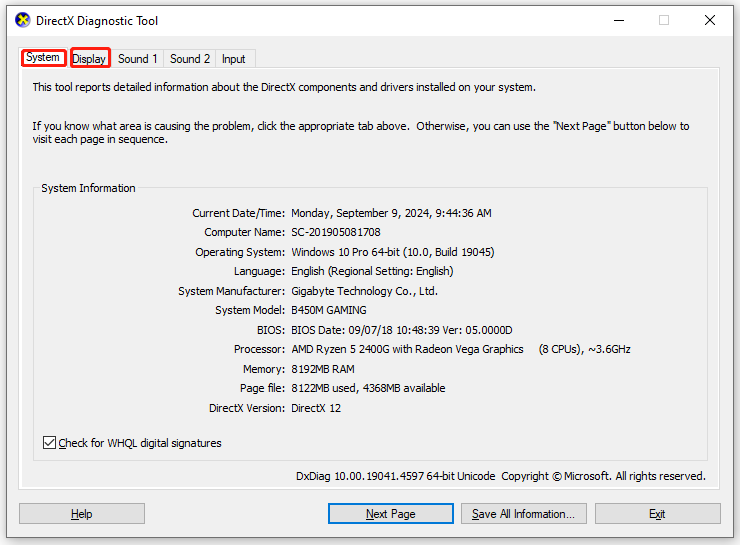Open the Sound 1 tab
This screenshot has height=545, width=740.
[x=137, y=59]
